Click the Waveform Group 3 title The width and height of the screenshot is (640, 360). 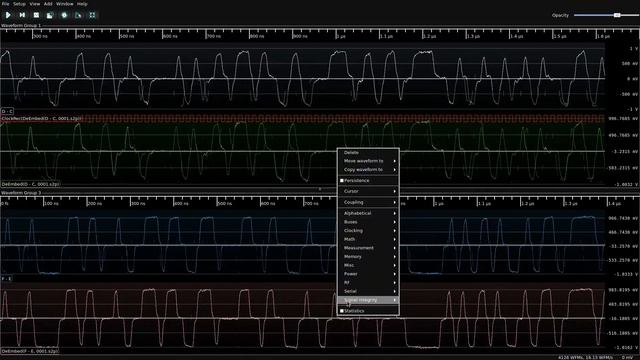pyautogui.click(x=21, y=193)
